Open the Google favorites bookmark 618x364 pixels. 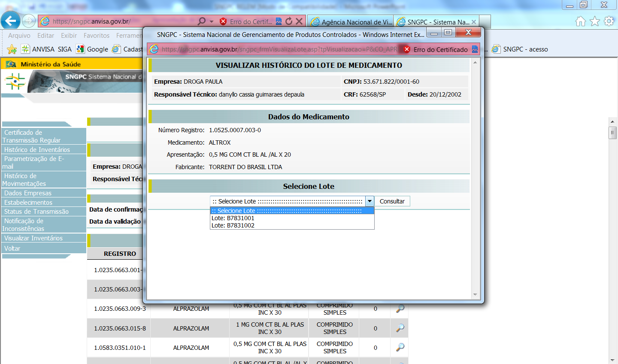pos(92,49)
